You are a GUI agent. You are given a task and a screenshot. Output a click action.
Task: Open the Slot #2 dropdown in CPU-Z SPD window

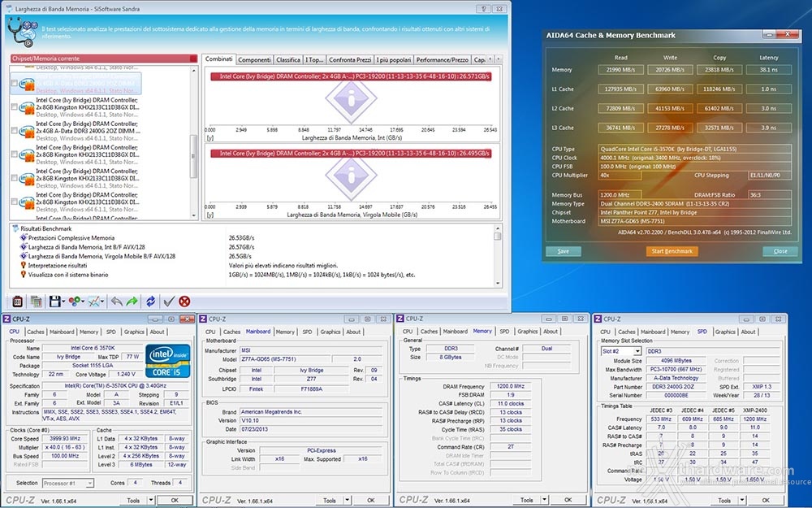[x=637, y=351]
